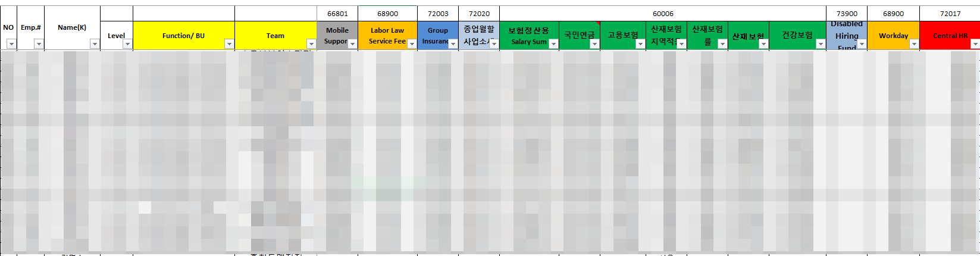Image resolution: width=980 pixels, height=256 pixels.
Task: Open the 고용보험 column filter dropdown
Action: tap(640, 44)
